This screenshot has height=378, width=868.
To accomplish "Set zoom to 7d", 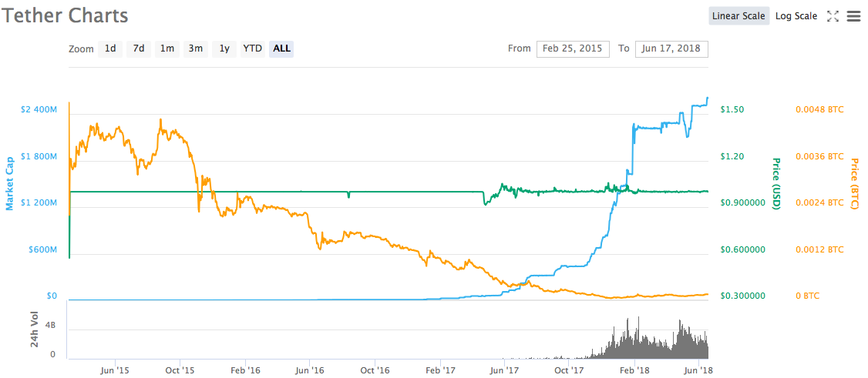I will click(x=139, y=49).
